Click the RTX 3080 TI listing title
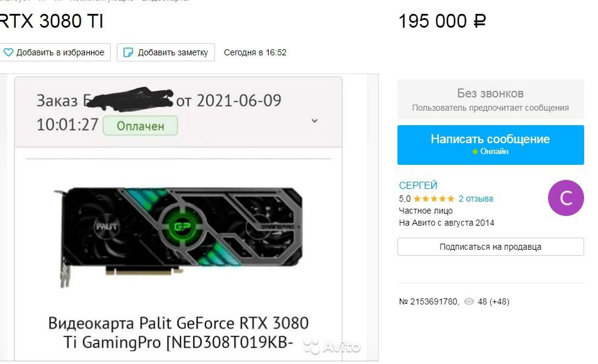The image size is (598, 364). 51,21
